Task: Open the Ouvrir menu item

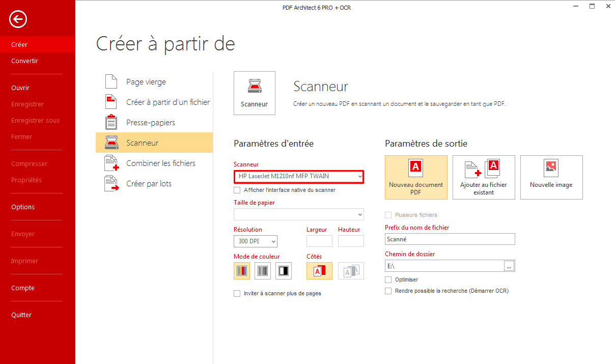Action: [20, 88]
